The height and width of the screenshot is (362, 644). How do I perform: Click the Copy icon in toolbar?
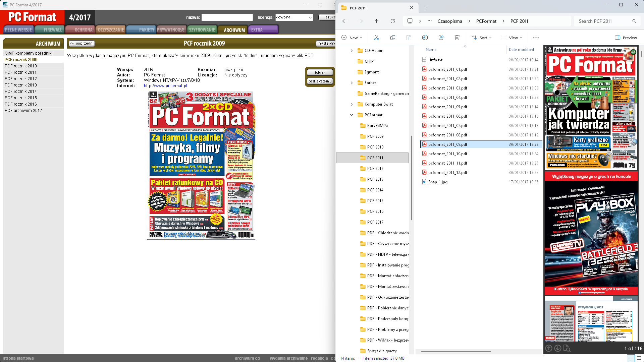392,38
